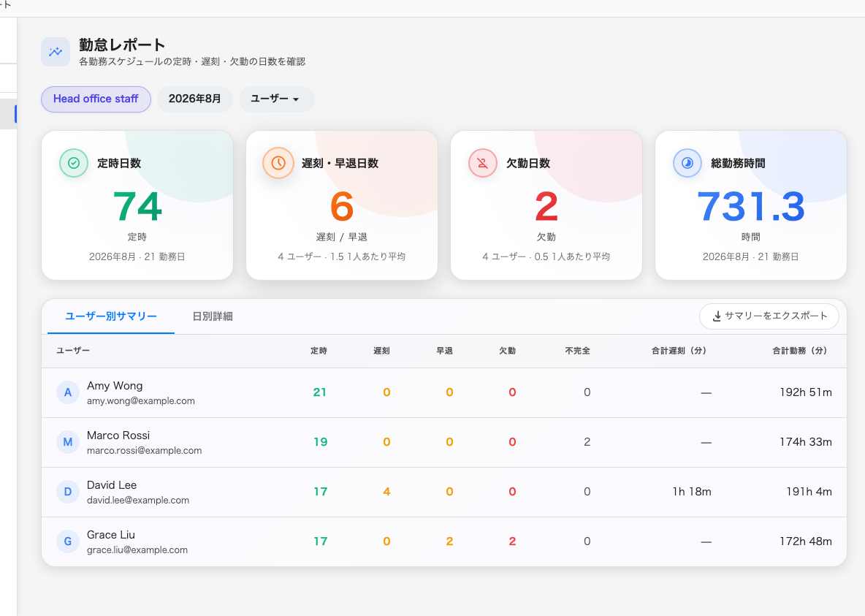865x616 pixels.
Task: Click Marco Rossi's total 174h 33m
Action: 805,442
